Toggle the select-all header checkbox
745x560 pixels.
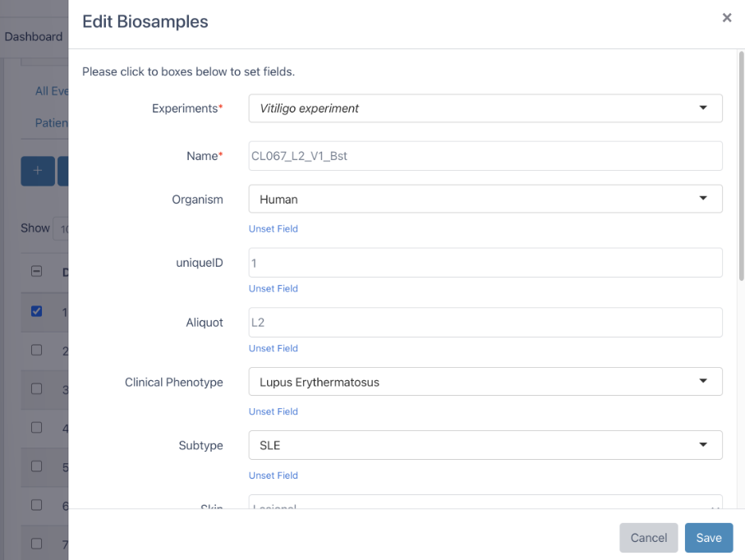37,271
